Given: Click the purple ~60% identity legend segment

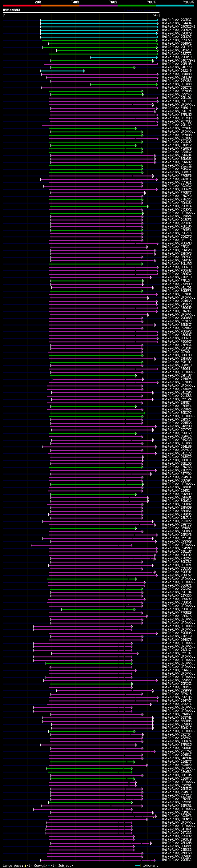Looking at the screenshot, I should coord(99,6).
